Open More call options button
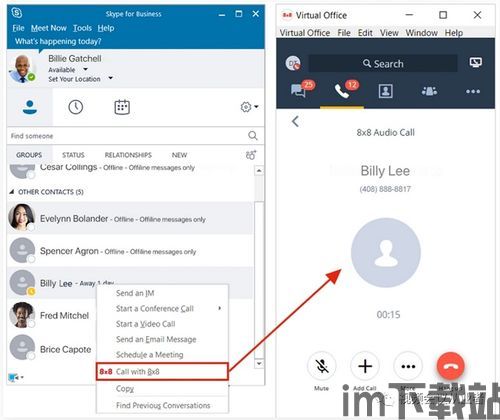The height and width of the screenshot is (420, 500). tap(408, 366)
